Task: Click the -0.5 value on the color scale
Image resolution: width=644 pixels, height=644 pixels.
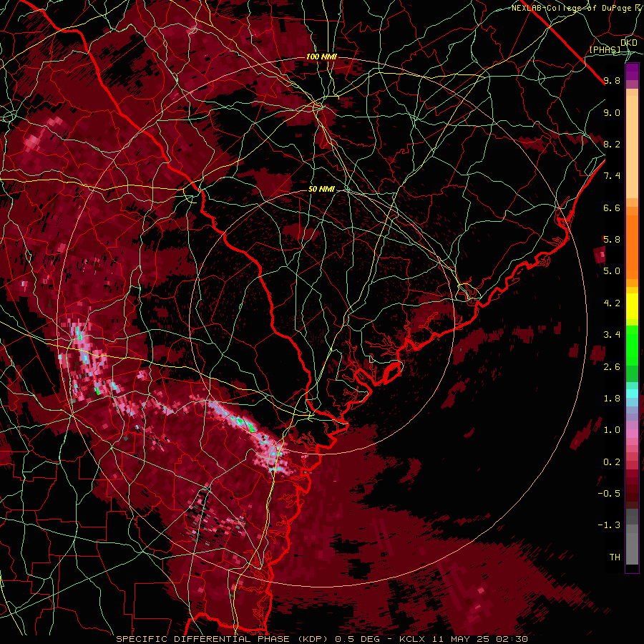Action: (x=609, y=494)
